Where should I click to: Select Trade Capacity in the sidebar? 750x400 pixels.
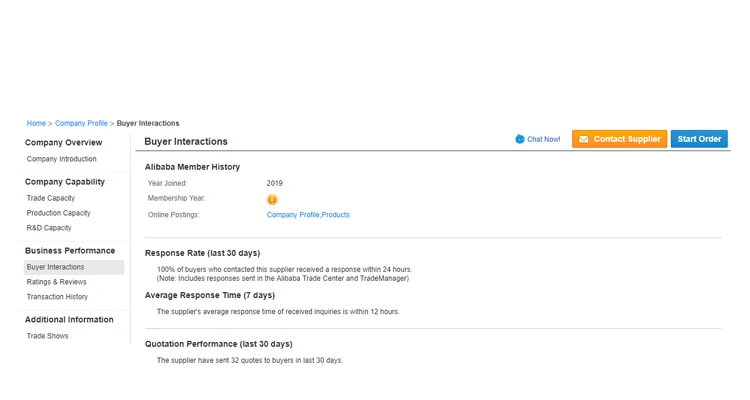coord(51,198)
